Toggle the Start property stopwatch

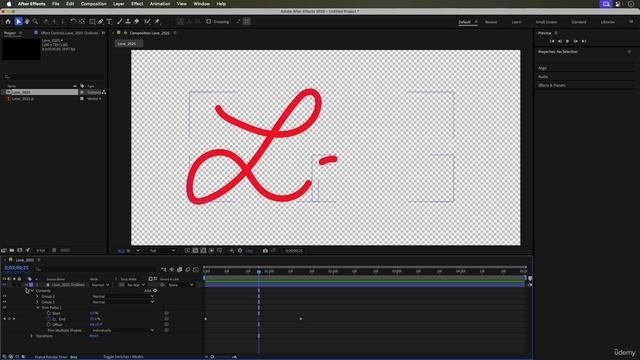pos(49,313)
